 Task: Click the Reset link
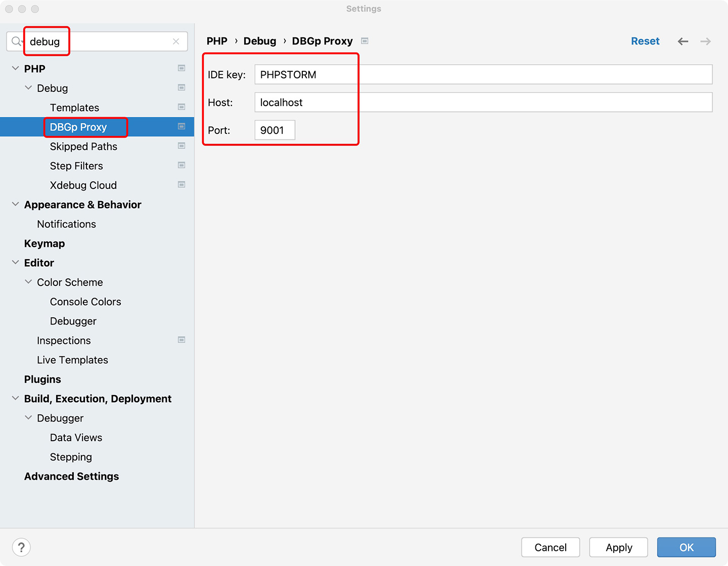coord(645,41)
